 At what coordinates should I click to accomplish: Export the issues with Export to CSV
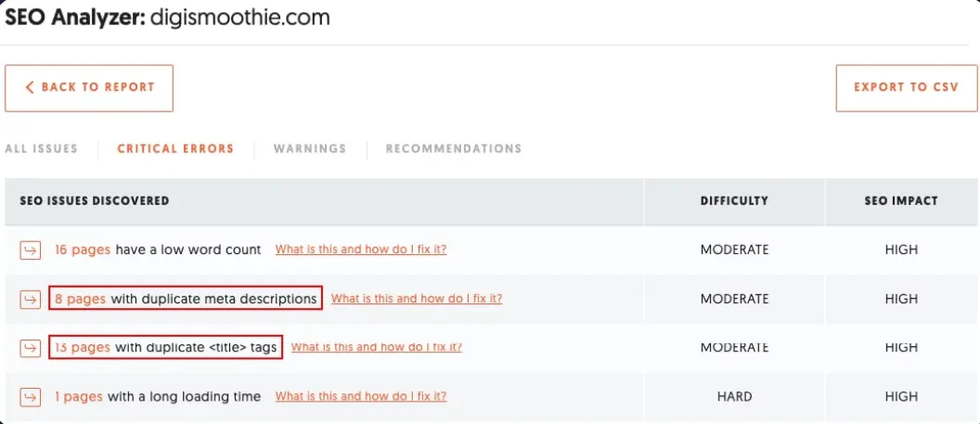tap(907, 88)
